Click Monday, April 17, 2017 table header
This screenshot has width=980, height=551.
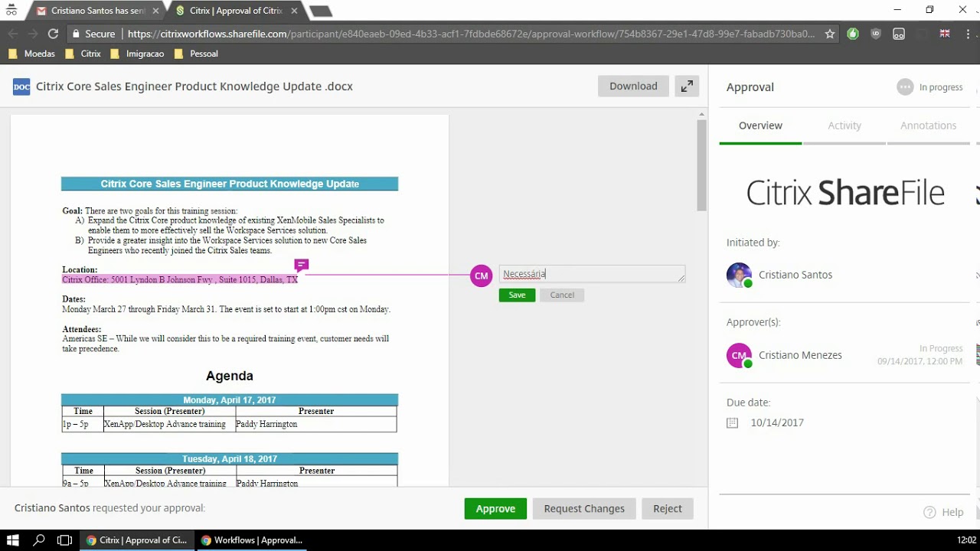click(x=230, y=400)
